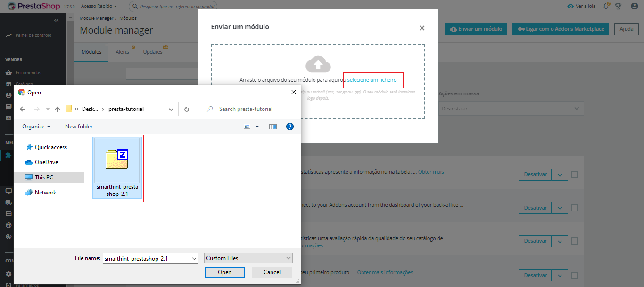Open the Painel de controlo dashboard
Viewport: 644px width, 287px height.
point(33,35)
